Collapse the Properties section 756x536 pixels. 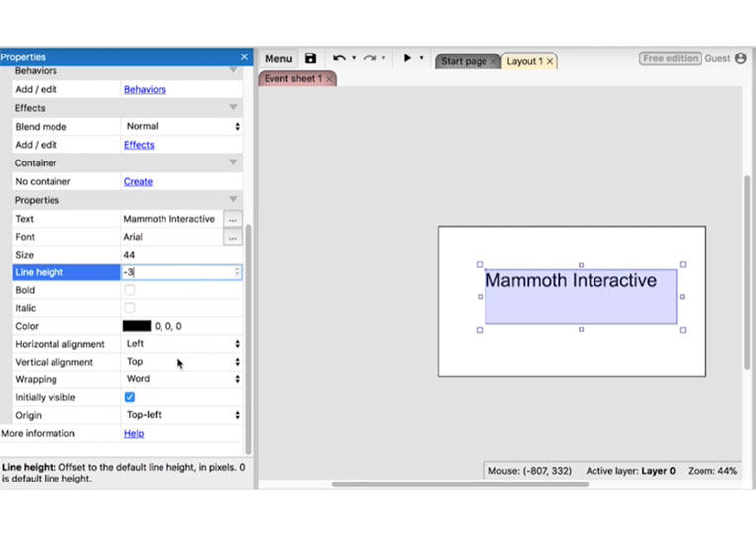(x=233, y=199)
